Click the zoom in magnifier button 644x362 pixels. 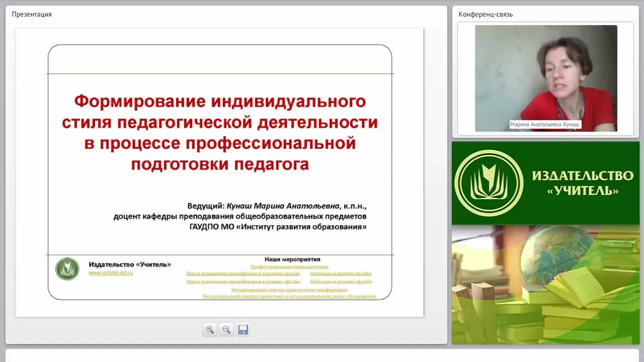click(210, 329)
